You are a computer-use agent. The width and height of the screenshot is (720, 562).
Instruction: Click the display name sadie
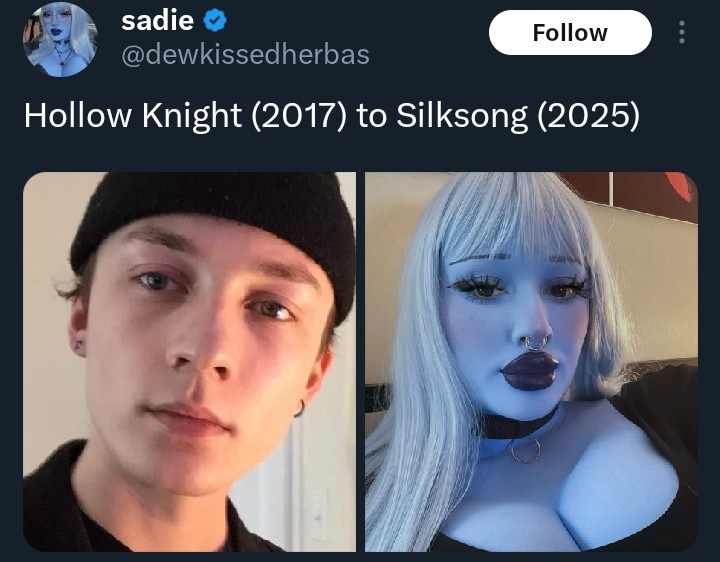pos(158,21)
